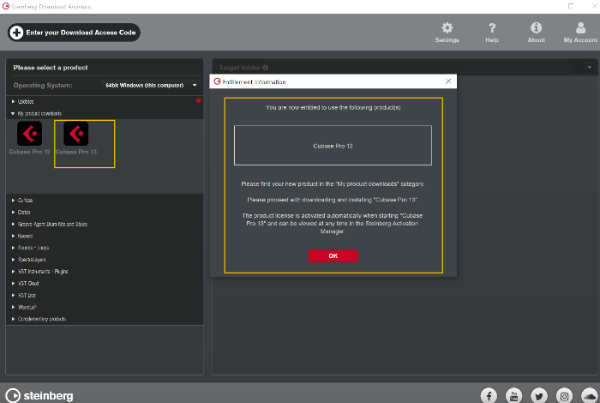The width and height of the screenshot is (600, 403).
Task: Expand the Complementary products category
Action: [x=13, y=319]
